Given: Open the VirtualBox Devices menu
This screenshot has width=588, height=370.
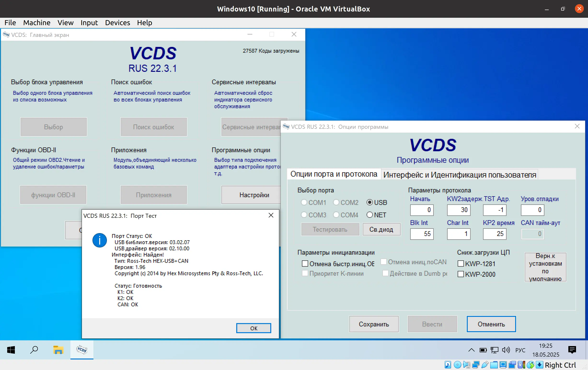Looking at the screenshot, I should (x=117, y=23).
